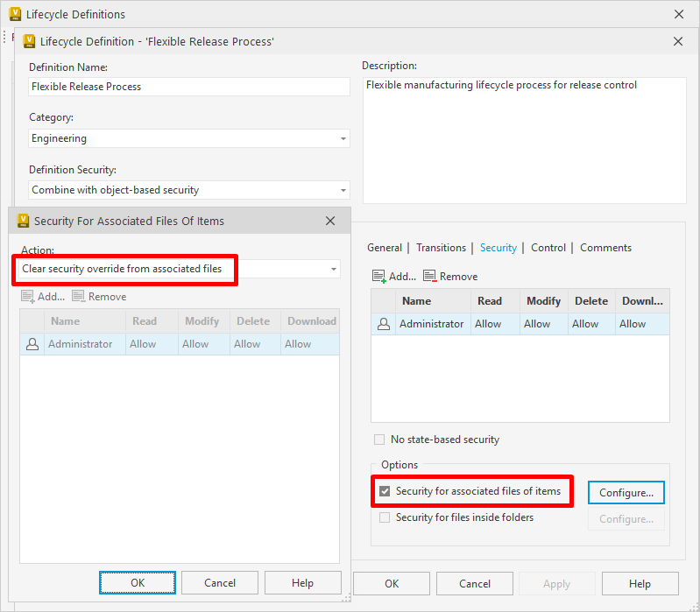Screen dimensions: 700x612
Task: Check Security for files inside folders
Action: pyautogui.click(x=385, y=517)
